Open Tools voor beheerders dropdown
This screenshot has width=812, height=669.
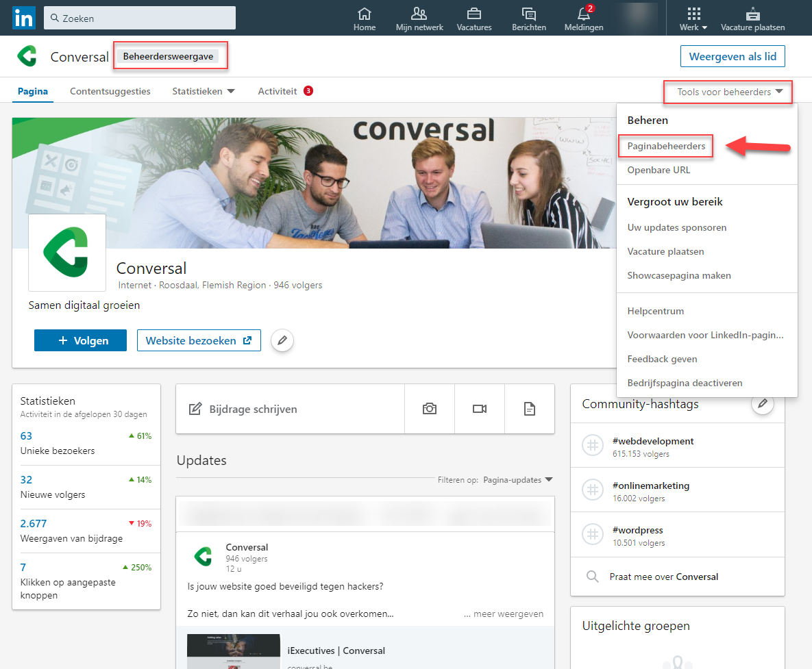730,92
